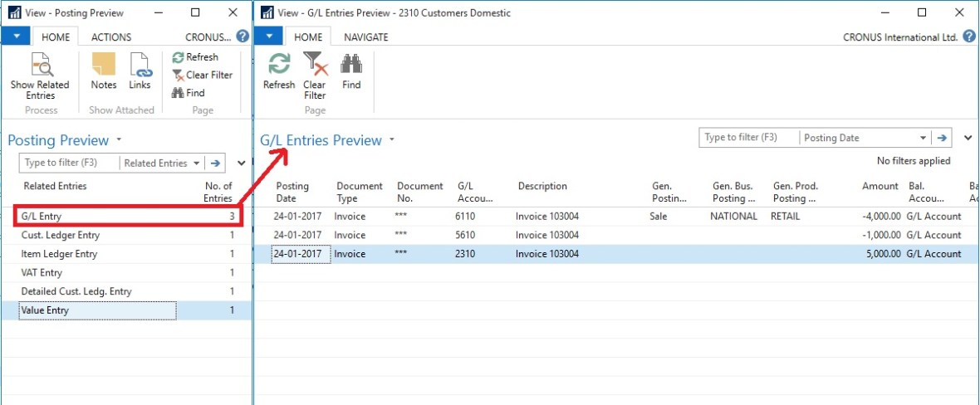Open the Posting Date filter field dropdown
Viewport: 980px width, 405px height.
point(924,138)
